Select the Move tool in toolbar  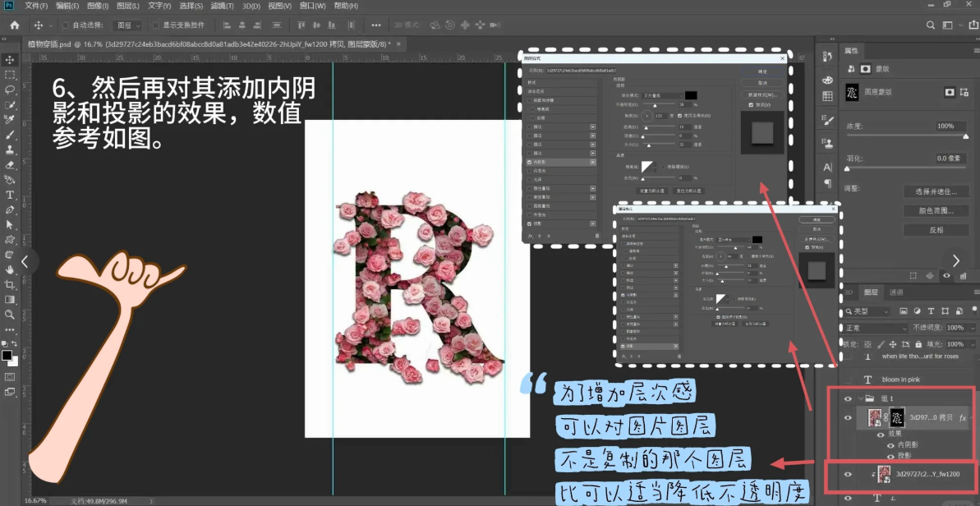coord(10,60)
